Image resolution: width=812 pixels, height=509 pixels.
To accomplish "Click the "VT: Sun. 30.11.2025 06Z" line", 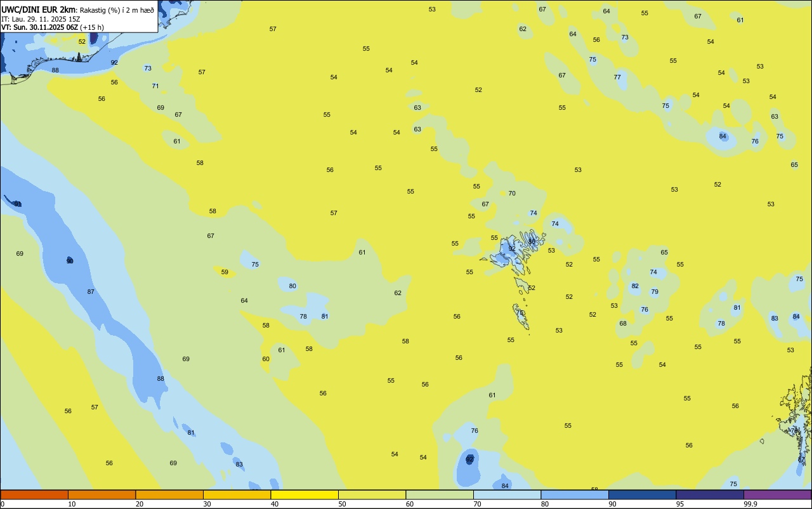I will [40, 27].
